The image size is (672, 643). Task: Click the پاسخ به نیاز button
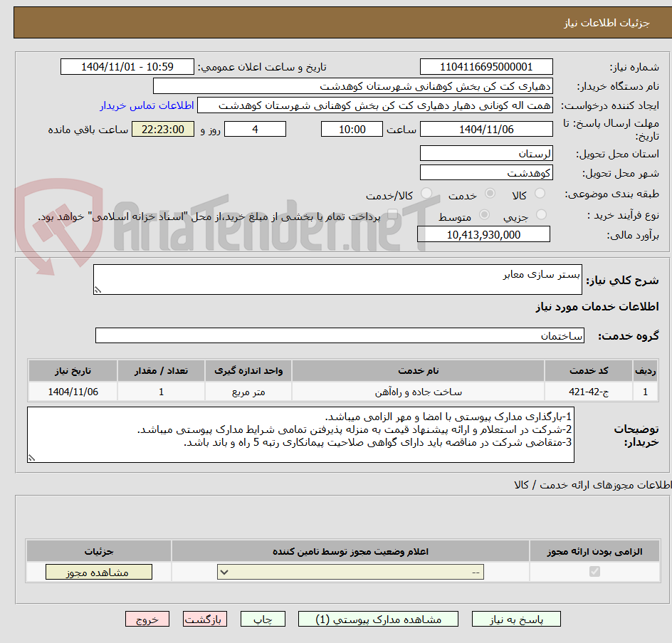coord(516,619)
